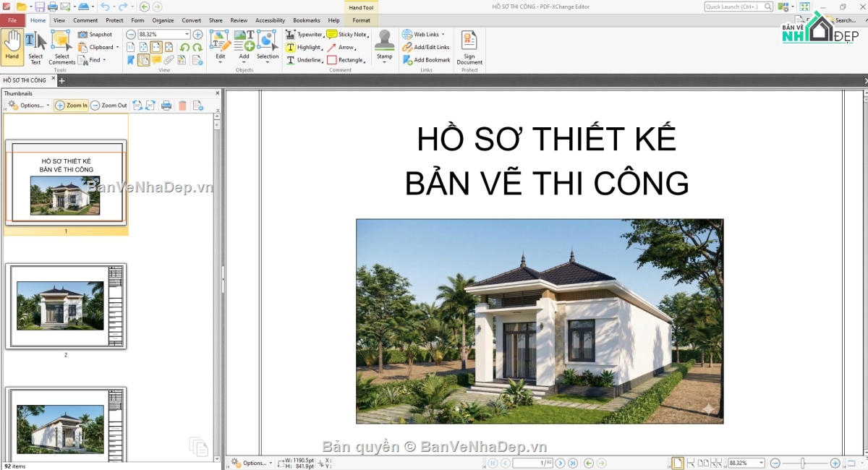The height and width of the screenshot is (470, 868).
Task: Open the ribbon zoom level 88.32% dropdown
Action: (x=187, y=34)
